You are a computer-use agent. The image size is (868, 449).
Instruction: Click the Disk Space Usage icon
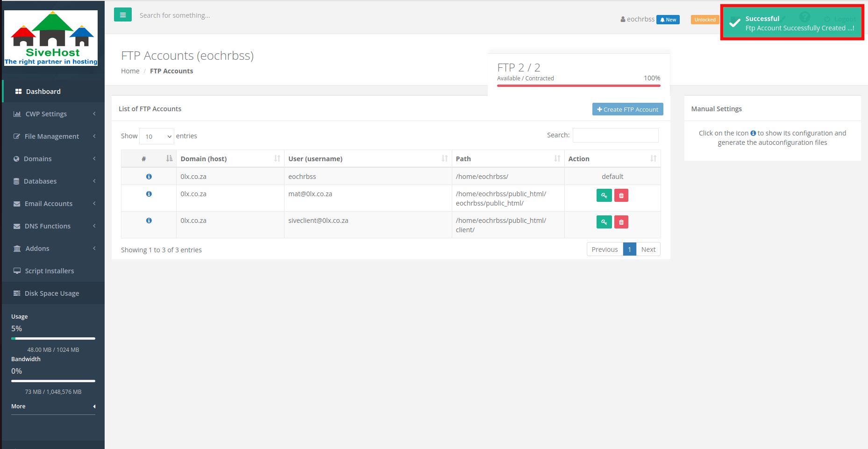point(17,293)
